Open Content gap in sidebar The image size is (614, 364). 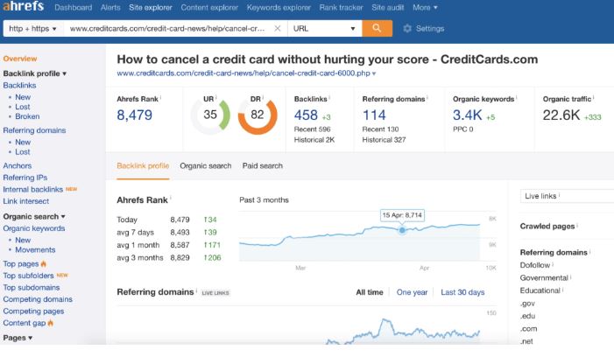tap(25, 323)
